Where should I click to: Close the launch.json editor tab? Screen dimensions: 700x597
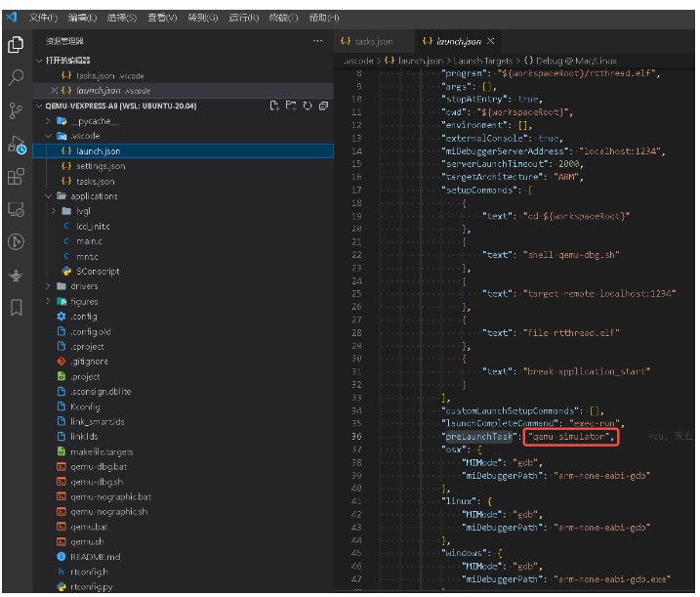pyautogui.click(x=491, y=41)
